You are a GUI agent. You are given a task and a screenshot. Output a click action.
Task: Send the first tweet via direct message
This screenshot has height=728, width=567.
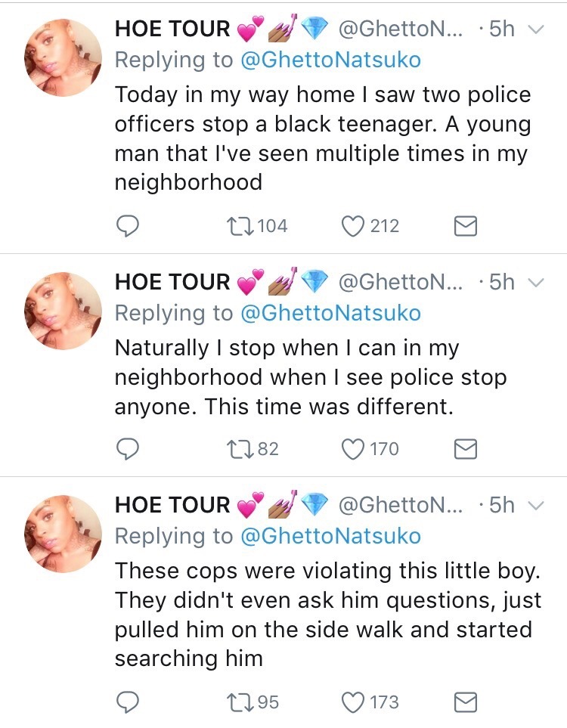465,225
